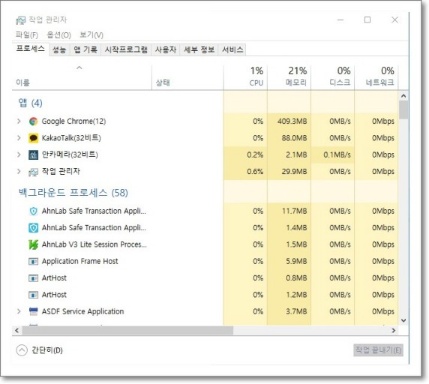The height and width of the screenshot is (384, 429).
Task: Sort by the 상태 column header
Action: coord(187,77)
